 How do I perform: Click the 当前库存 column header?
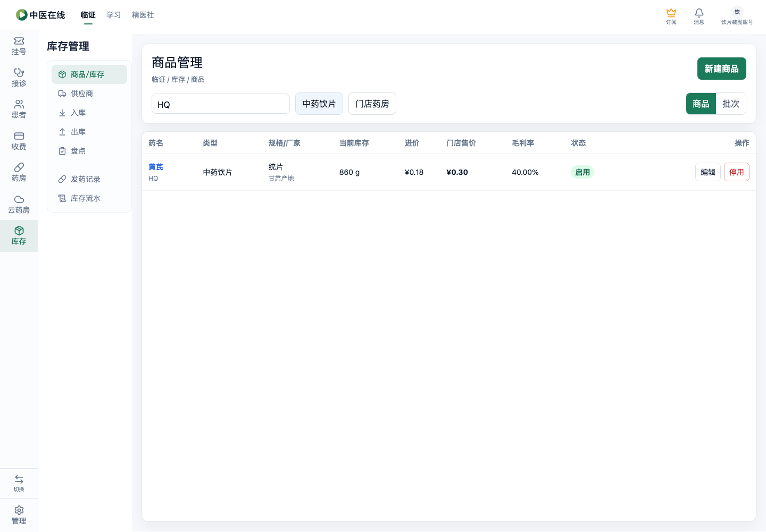coord(354,143)
